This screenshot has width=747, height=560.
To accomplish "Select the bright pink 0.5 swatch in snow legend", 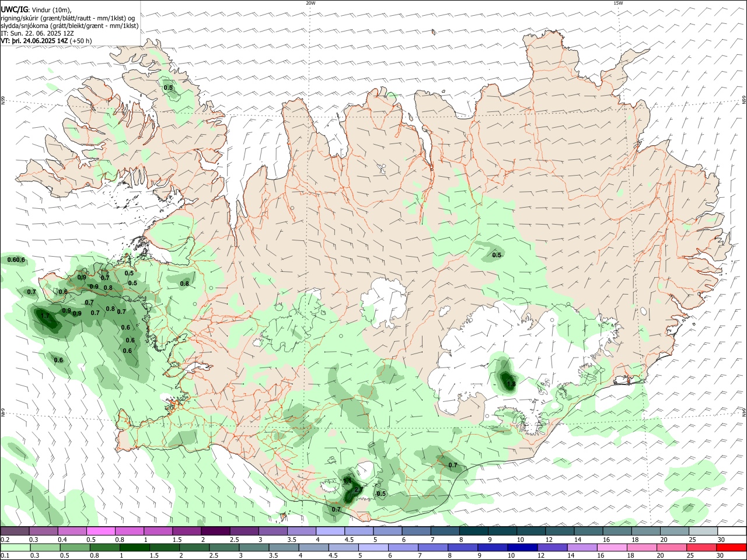I will [x=100, y=531].
